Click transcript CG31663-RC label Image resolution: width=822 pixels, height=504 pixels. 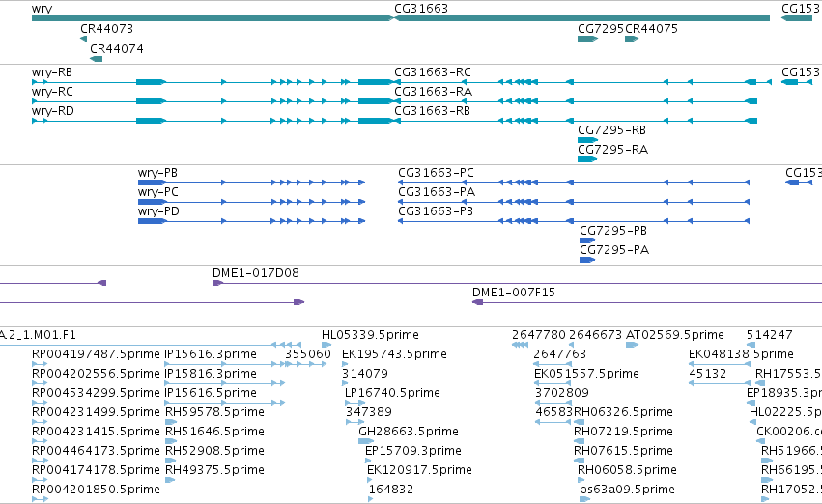point(433,72)
